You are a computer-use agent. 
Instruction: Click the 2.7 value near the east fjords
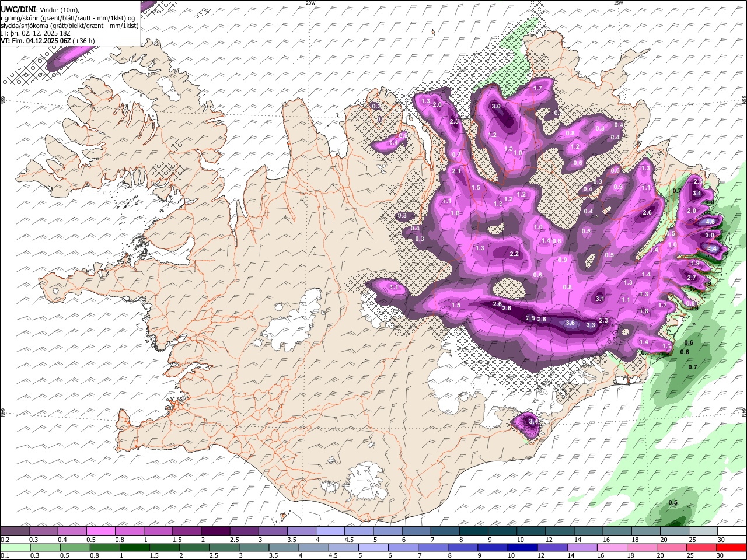692,278
